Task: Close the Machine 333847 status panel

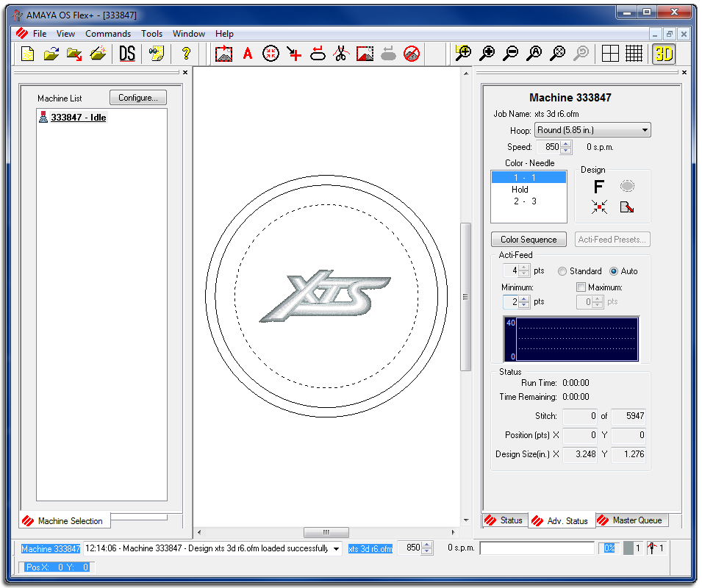Action: point(684,72)
